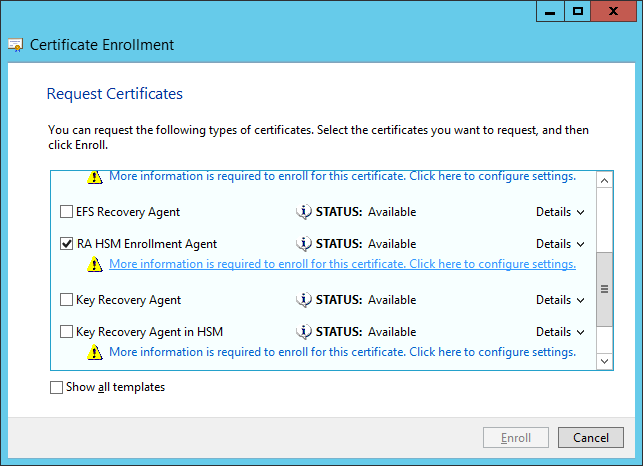643x466 pixels.
Task: Click the info status icon for RA HSM Enrollment Agent
Action: pyautogui.click(x=305, y=244)
